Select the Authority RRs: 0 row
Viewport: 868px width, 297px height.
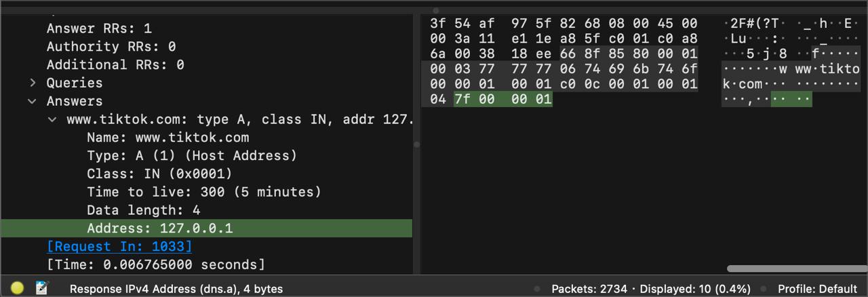pyautogui.click(x=111, y=47)
